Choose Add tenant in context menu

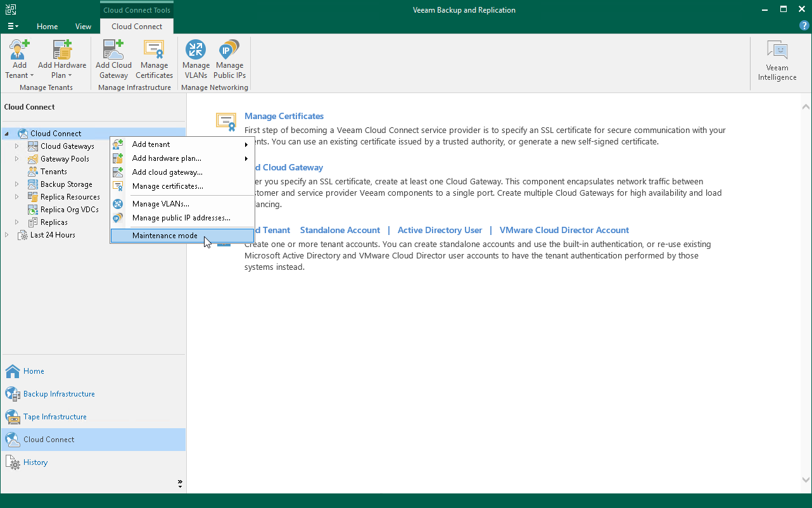pyautogui.click(x=182, y=144)
